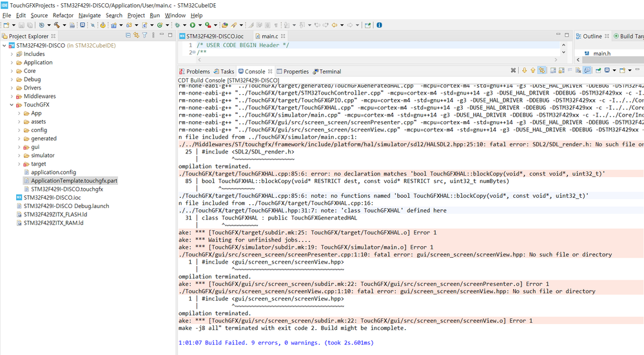
Task: Expand the Middlewares folder
Action: click(12, 96)
